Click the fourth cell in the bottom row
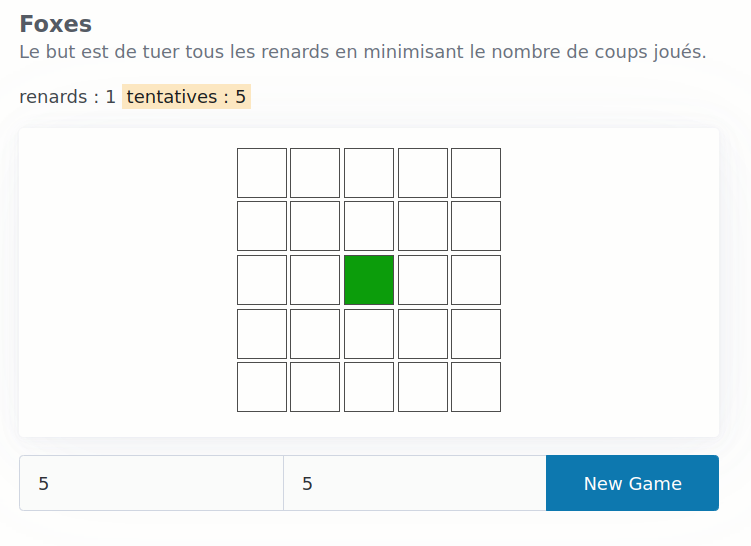This screenshot has width=751, height=546. 423,387
